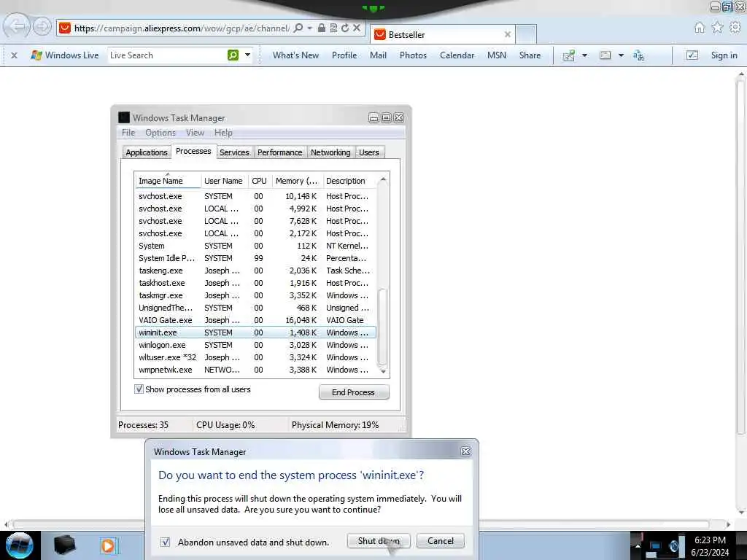Close the Windows Live toolbar
This screenshot has width=747, height=560.
tap(15, 55)
